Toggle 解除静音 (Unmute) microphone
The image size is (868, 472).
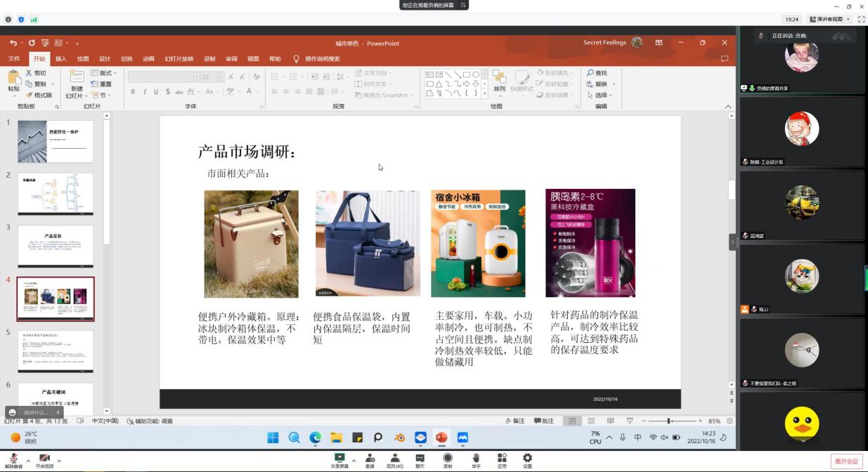tap(13, 459)
